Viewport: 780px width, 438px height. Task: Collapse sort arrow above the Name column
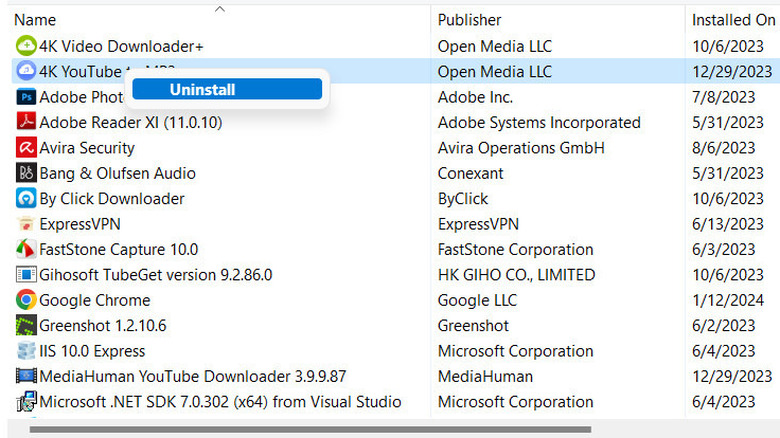pyautogui.click(x=220, y=9)
